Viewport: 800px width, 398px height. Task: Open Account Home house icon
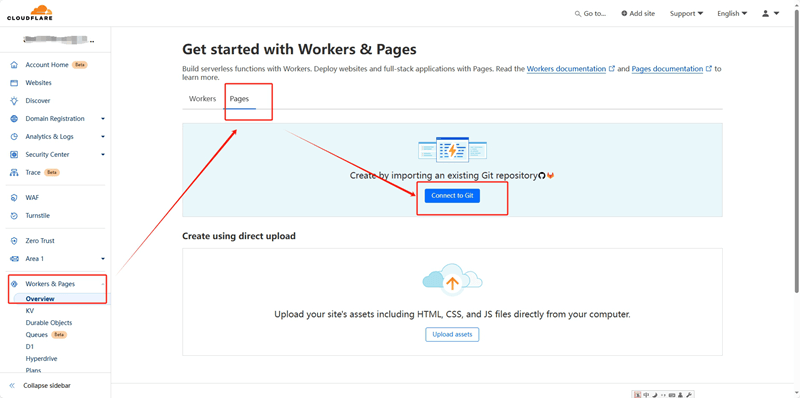pyautogui.click(x=14, y=65)
